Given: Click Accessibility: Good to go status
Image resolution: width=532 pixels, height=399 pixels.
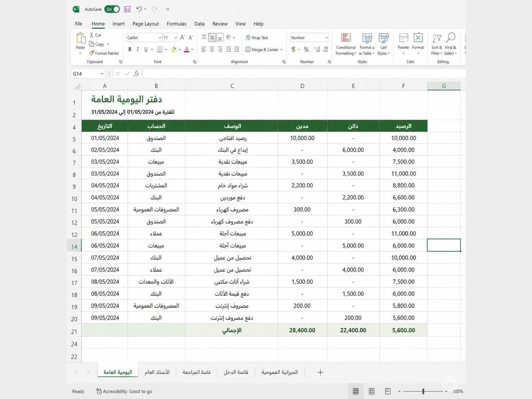Looking at the screenshot, I should pyautogui.click(x=124, y=391).
